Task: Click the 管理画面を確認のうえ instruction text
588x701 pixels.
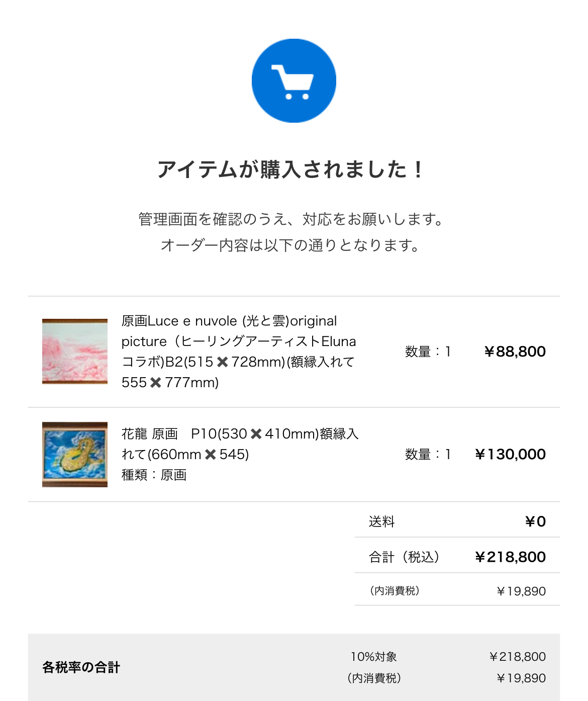Action: pos(291,219)
